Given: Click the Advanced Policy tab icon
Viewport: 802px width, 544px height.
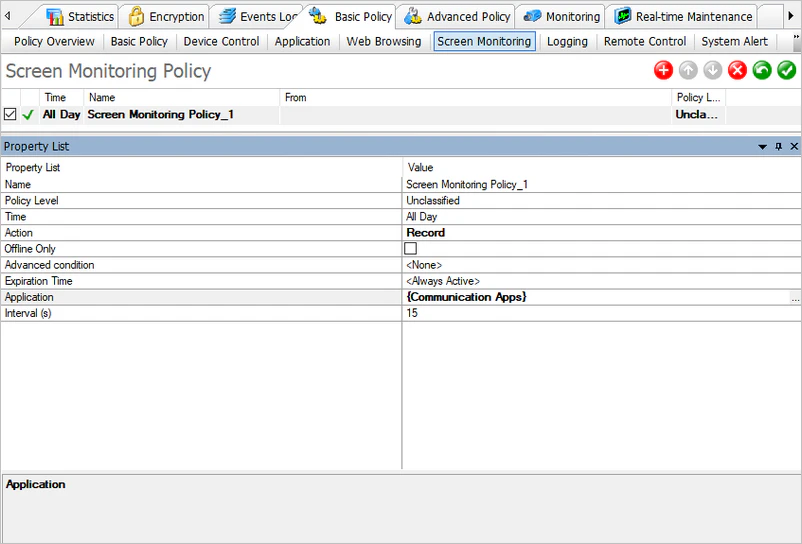Looking at the screenshot, I should point(413,16).
